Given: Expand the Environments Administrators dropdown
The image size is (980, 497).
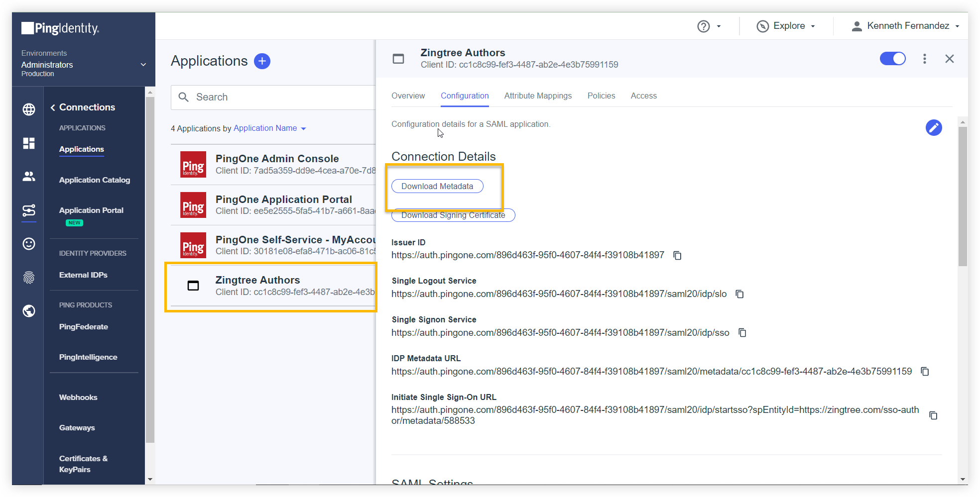Looking at the screenshot, I should pos(143,65).
